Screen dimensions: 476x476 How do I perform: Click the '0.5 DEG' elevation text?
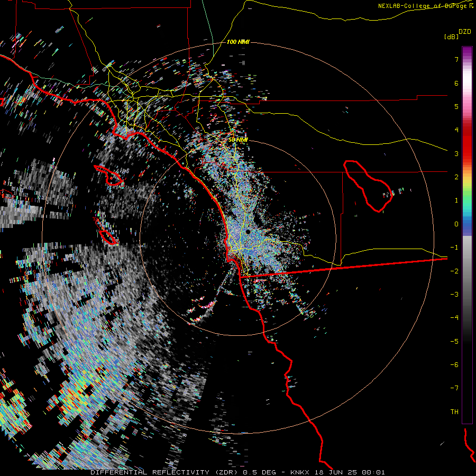[260, 472]
